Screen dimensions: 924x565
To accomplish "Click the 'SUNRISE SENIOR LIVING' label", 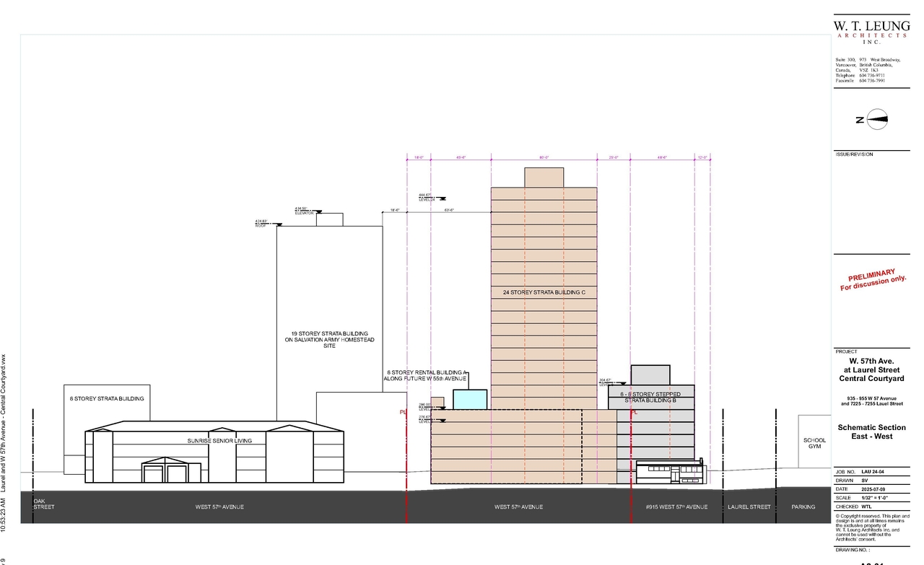I will (x=220, y=440).
